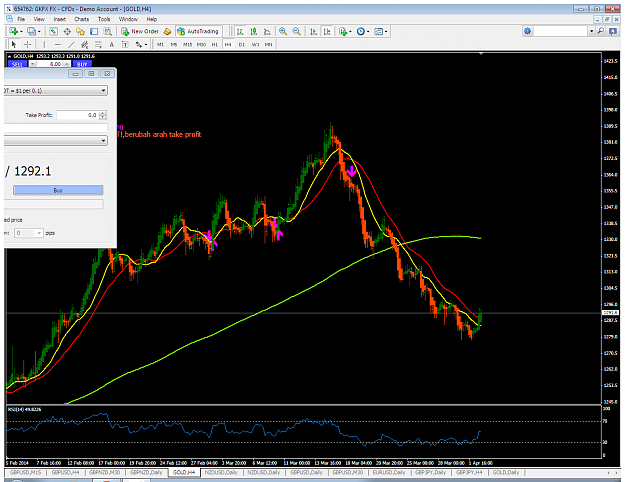The image size is (625, 482).
Task: Toggle chart shift toolbar icon
Action: pyautogui.click(x=327, y=31)
